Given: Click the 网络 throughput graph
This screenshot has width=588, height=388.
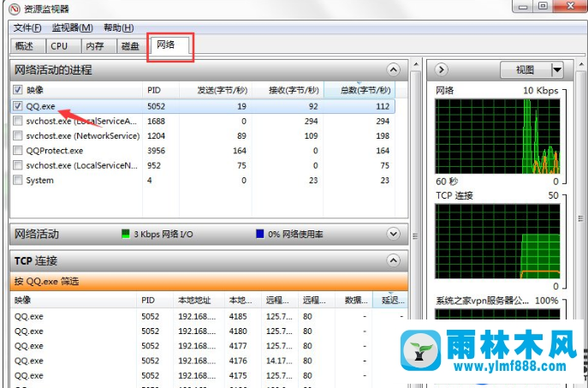Looking at the screenshot, I should point(497,136).
